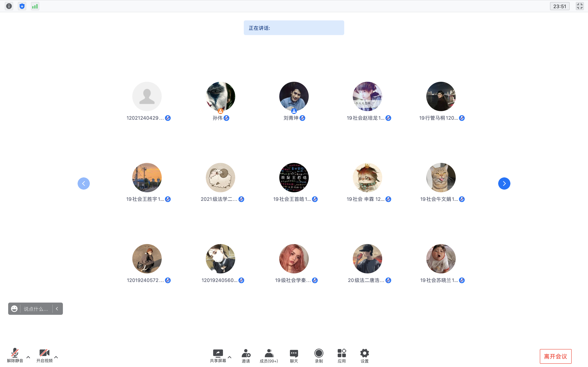This screenshot has height=367, width=588.
Task: Click the blue security shield icon
Action: coord(22,6)
